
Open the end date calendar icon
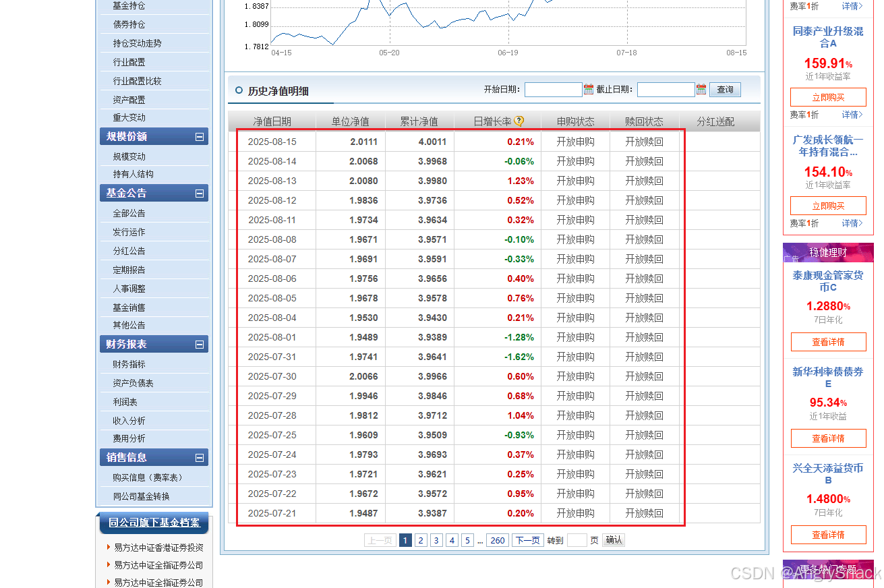[701, 89]
